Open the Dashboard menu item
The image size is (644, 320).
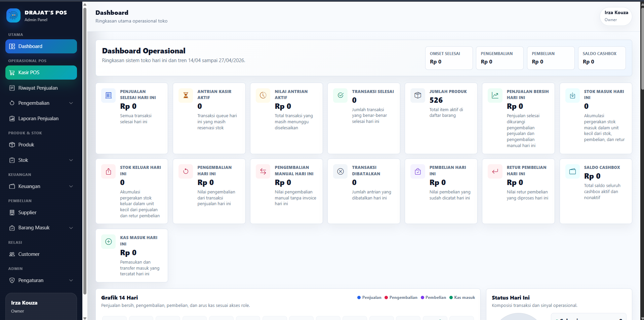point(41,46)
